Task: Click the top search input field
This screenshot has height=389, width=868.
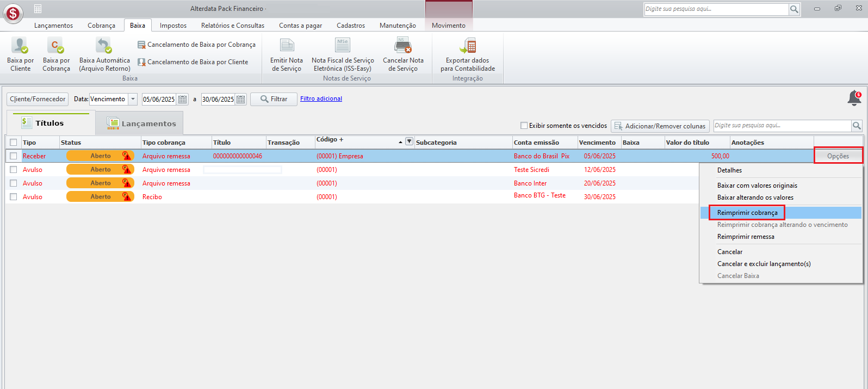Action: coord(716,9)
